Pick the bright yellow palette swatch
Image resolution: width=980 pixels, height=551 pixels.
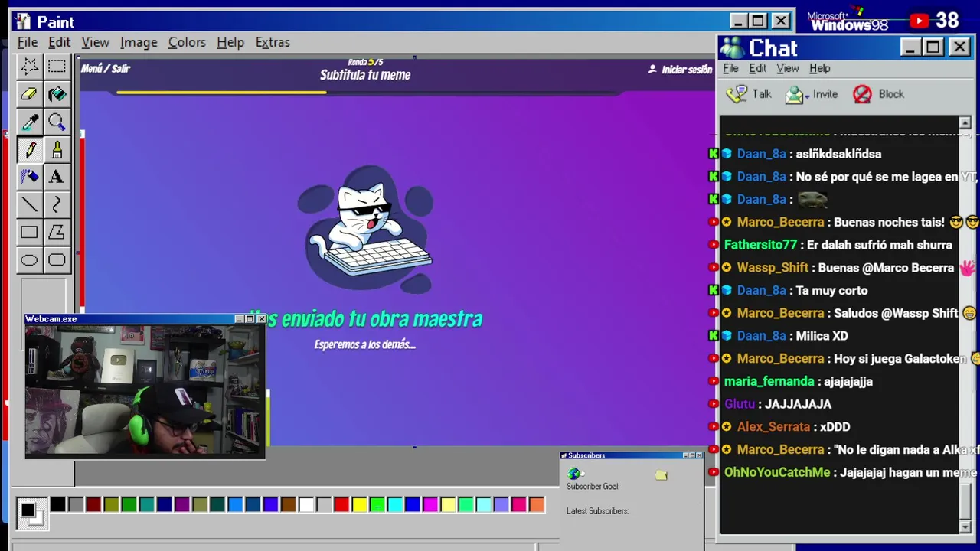tap(359, 504)
